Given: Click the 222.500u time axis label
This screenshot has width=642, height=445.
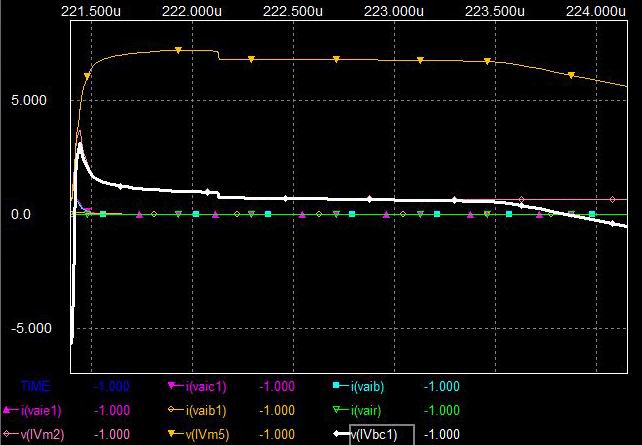Looking at the screenshot, I should [x=293, y=11].
